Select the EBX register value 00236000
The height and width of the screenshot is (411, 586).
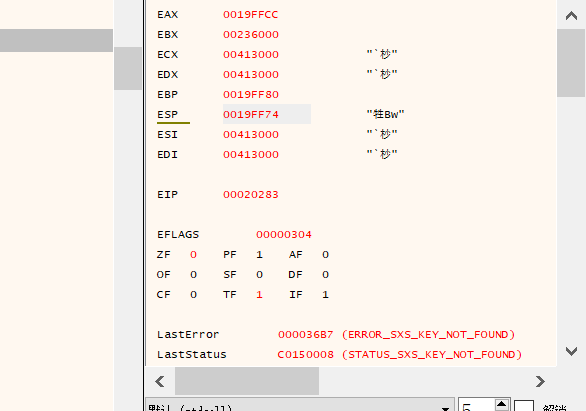[251, 35]
